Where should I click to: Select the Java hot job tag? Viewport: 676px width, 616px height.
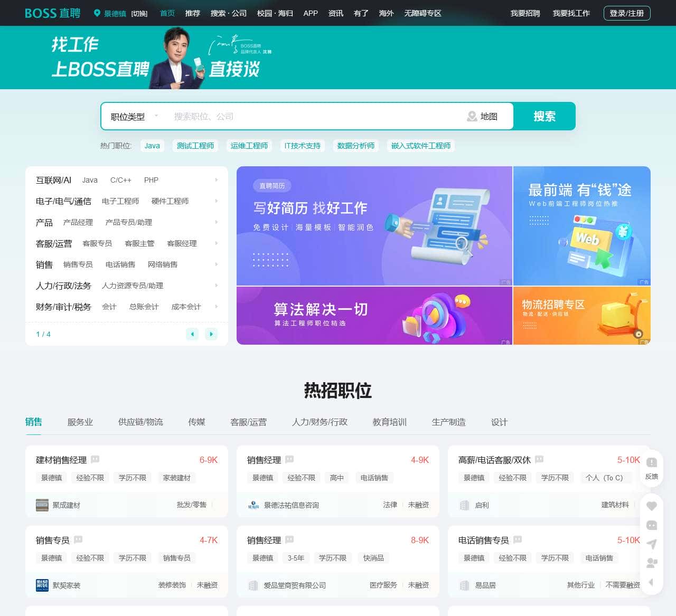tap(152, 146)
